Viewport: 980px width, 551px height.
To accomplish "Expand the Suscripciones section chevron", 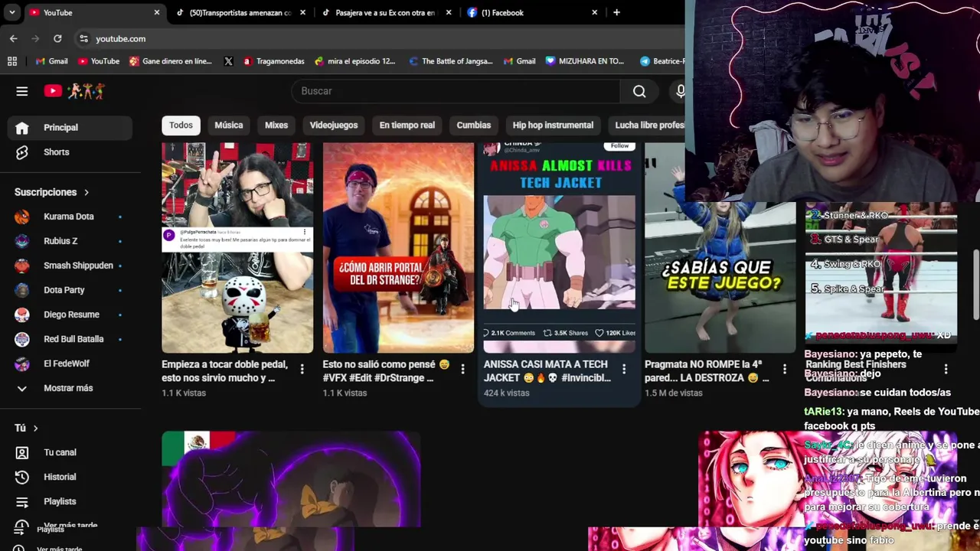I will (87, 192).
